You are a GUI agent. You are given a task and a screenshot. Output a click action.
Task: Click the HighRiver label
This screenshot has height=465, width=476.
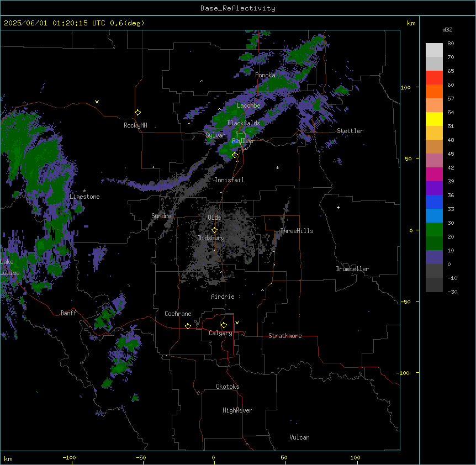237,410
